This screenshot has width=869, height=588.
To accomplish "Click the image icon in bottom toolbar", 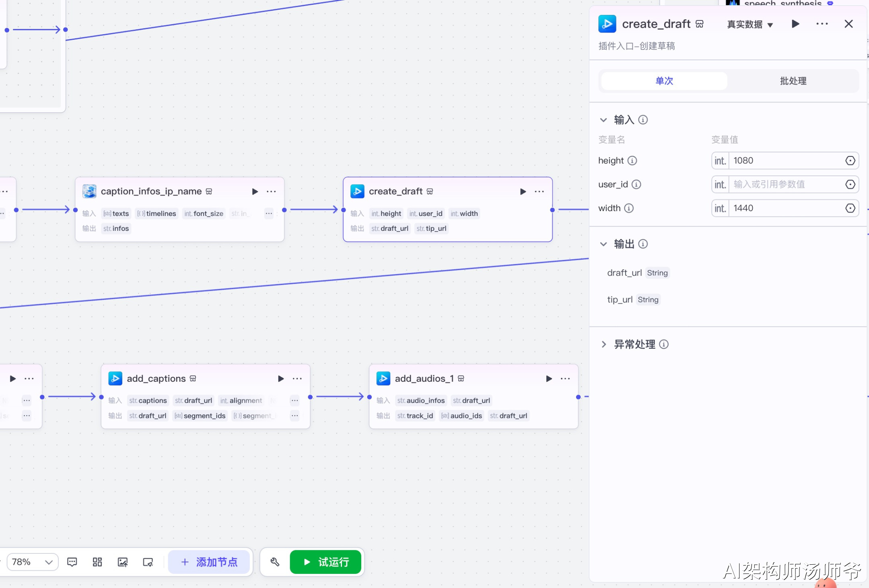I will pos(123,562).
